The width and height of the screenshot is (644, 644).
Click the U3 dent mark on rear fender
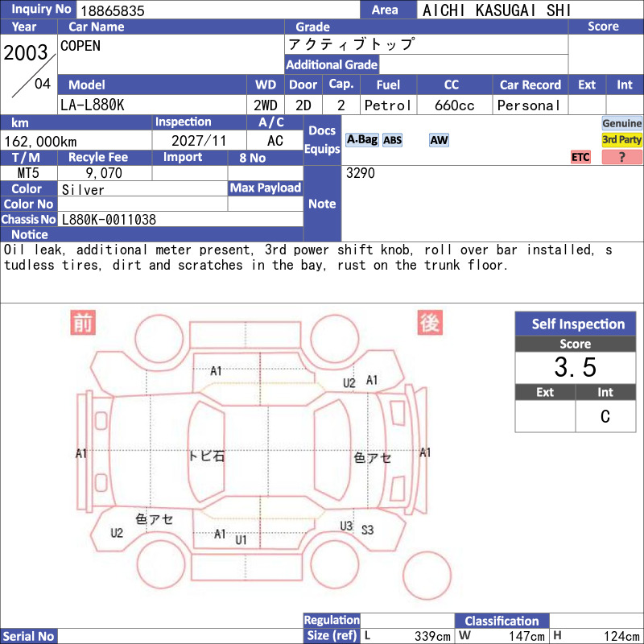(346, 526)
